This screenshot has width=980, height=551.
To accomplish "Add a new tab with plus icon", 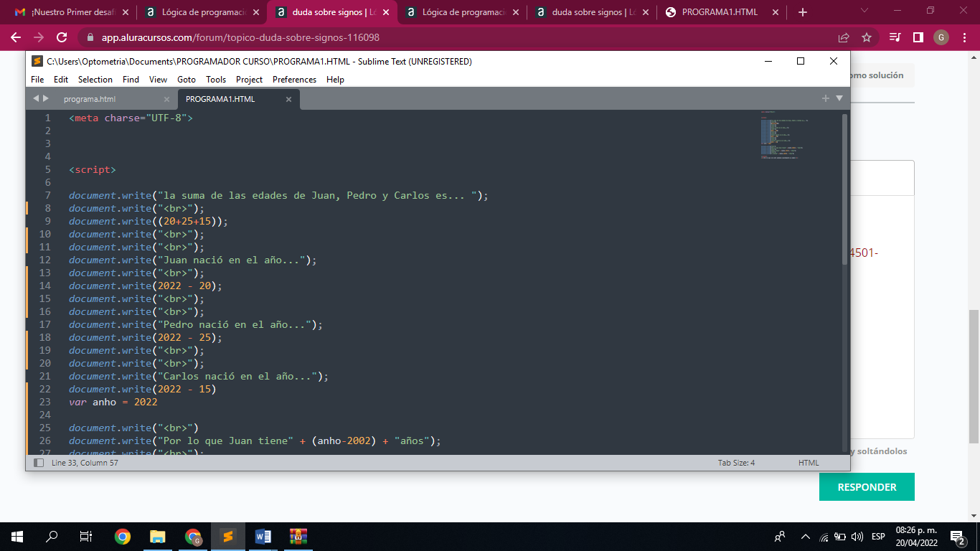I will pos(826,98).
